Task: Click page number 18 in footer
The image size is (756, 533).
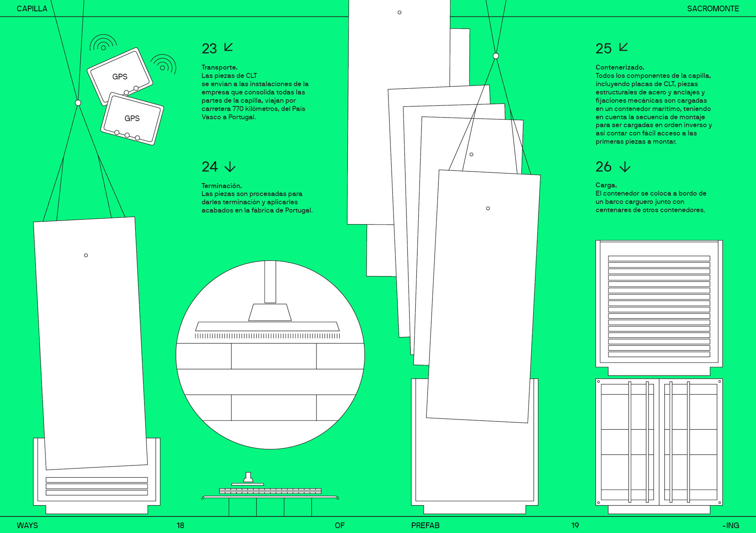Action: tap(180, 525)
